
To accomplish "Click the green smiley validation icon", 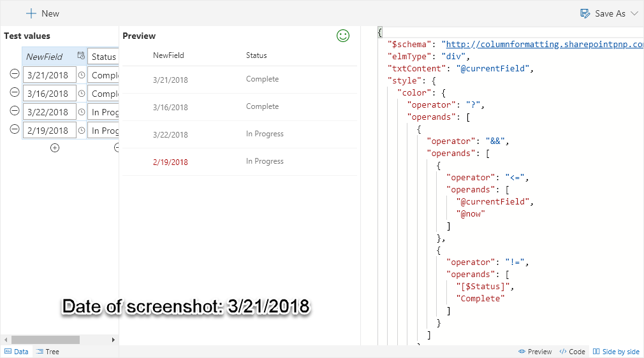I will (x=343, y=36).
